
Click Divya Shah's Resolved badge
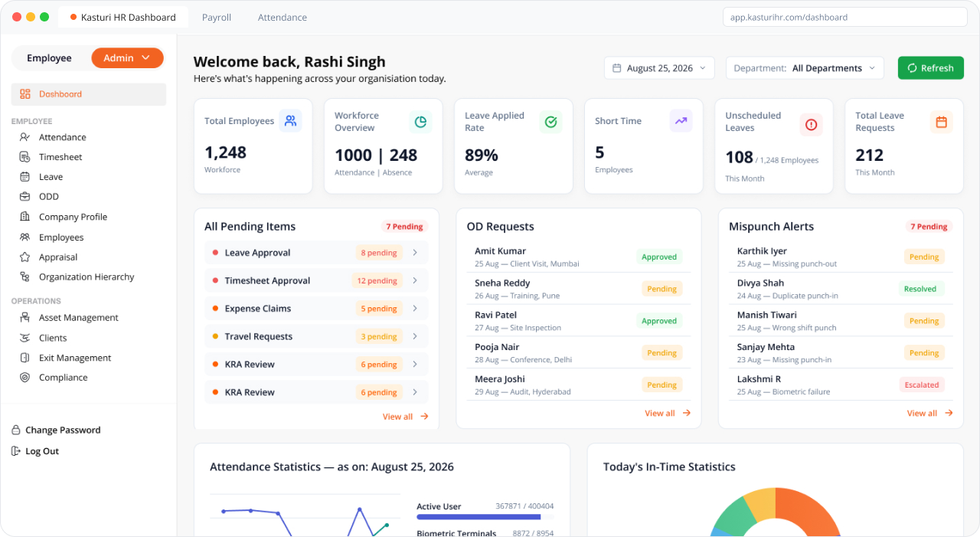click(x=920, y=290)
